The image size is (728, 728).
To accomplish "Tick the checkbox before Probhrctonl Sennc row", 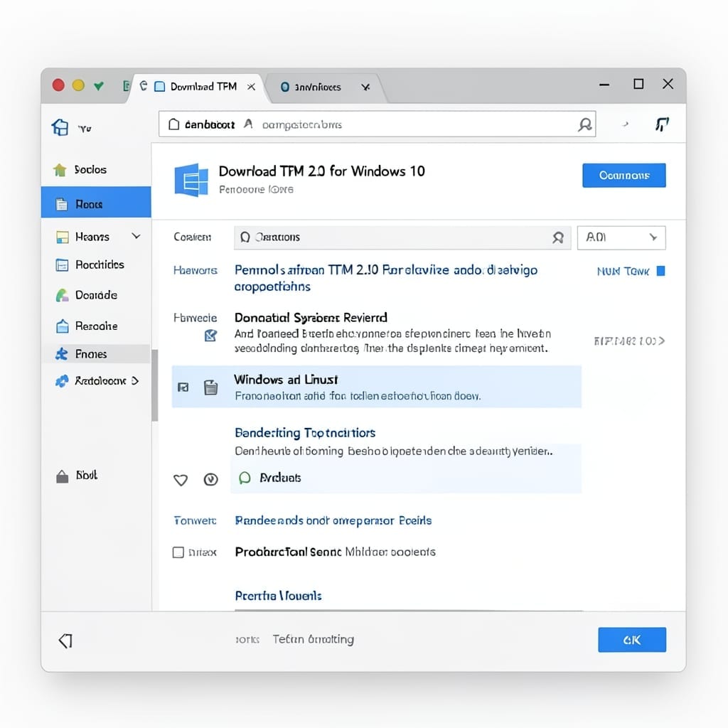I will pyautogui.click(x=178, y=552).
